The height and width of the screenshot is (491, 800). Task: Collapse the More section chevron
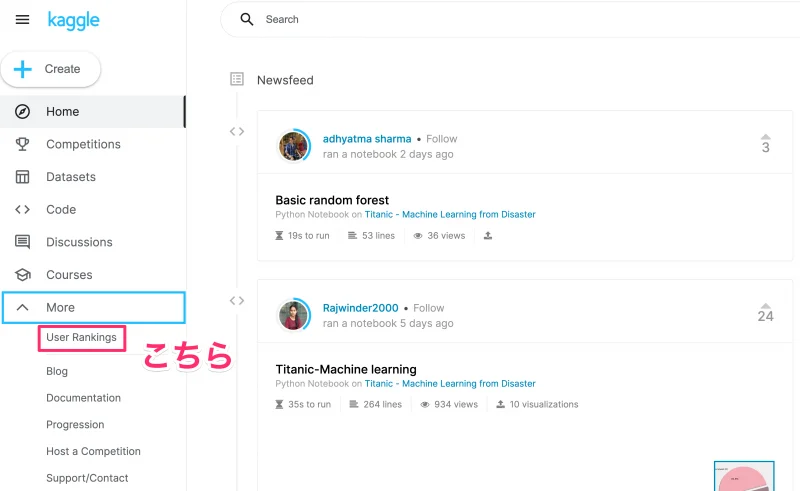click(22, 307)
